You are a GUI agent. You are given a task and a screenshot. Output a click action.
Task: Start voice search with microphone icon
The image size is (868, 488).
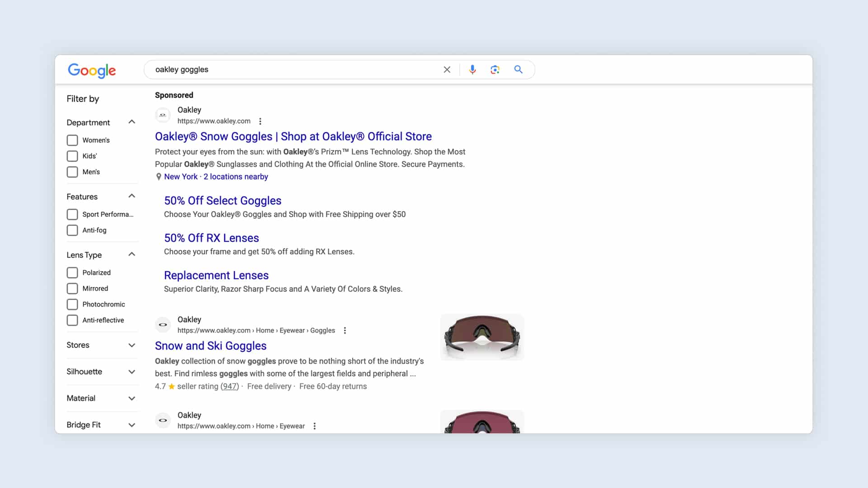(472, 70)
